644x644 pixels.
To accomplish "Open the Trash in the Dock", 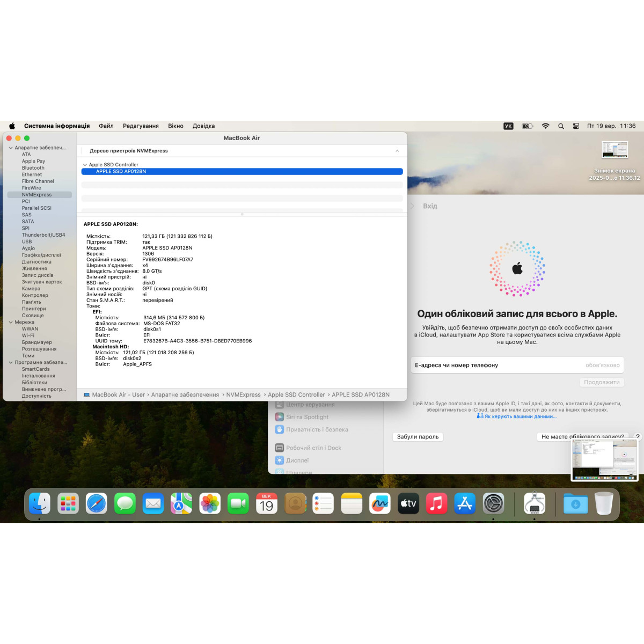I will tap(604, 503).
